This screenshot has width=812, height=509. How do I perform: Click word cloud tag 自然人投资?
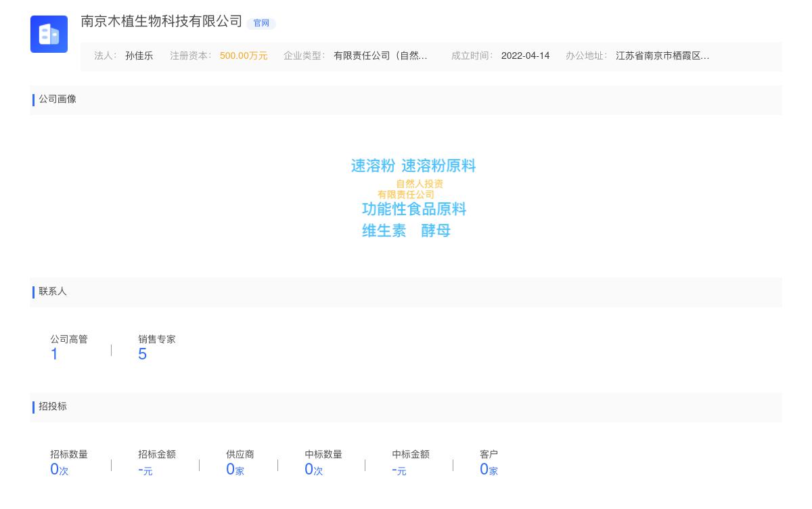point(420,184)
